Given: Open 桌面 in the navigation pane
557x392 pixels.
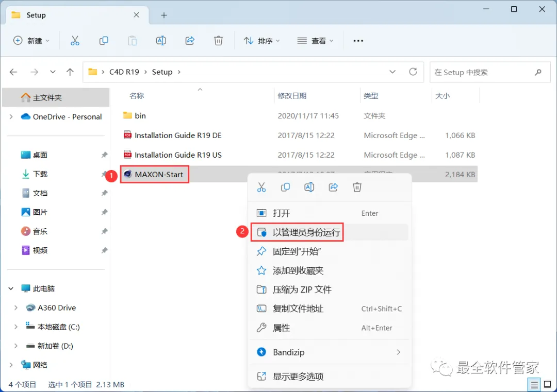Looking at the screenshot, I should (40, 155).
